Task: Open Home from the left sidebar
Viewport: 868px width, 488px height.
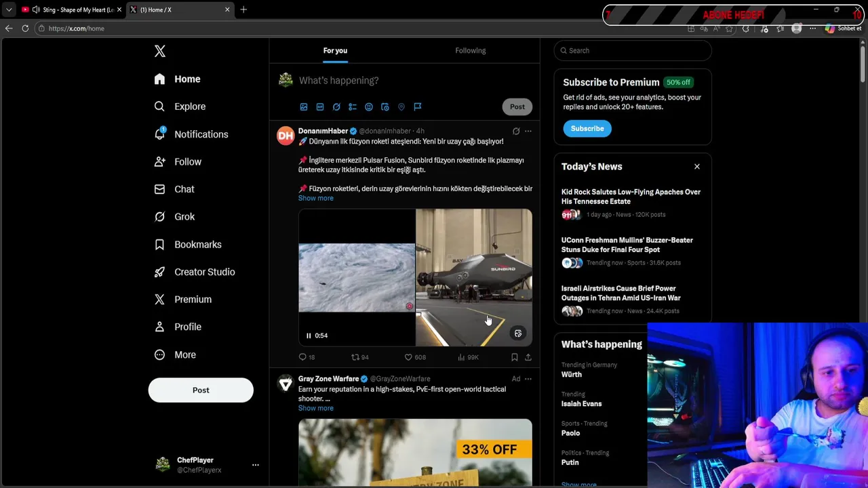Action: [177, 79]
